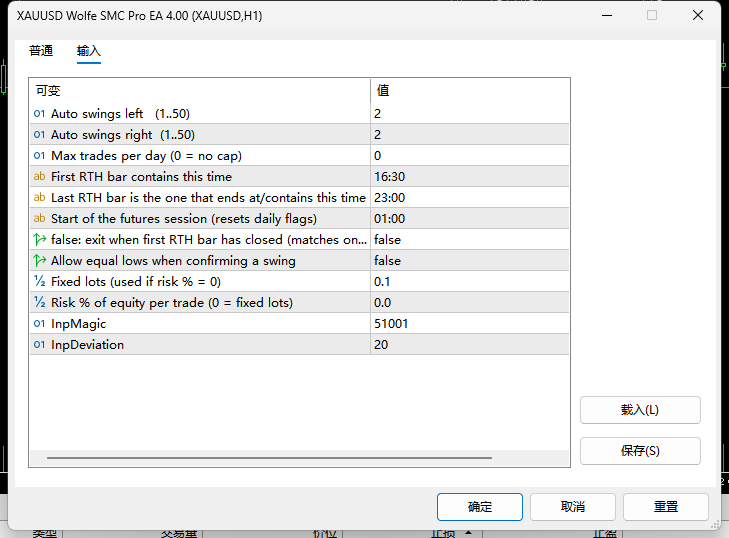Select the 'Fixed lots (used if risk % = 0)' label

tap(136, 281)
